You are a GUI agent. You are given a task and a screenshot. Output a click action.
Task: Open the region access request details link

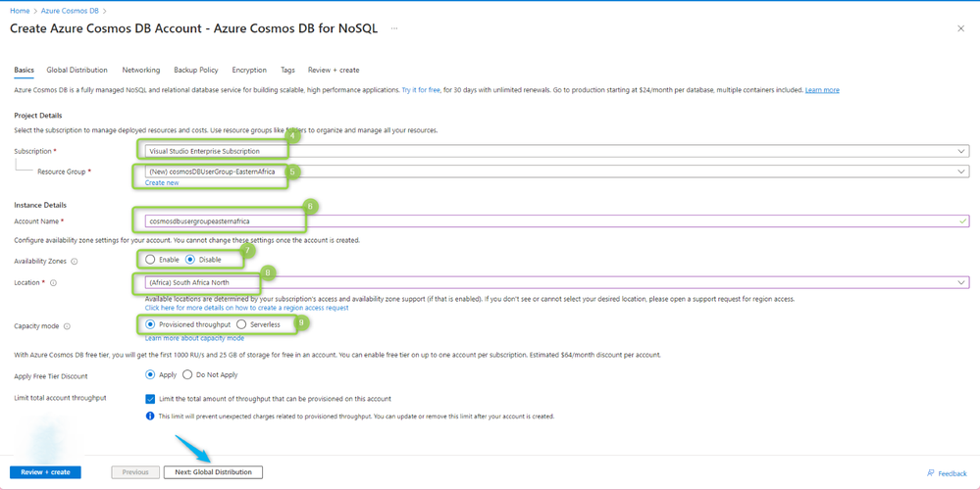click(247, 308)
